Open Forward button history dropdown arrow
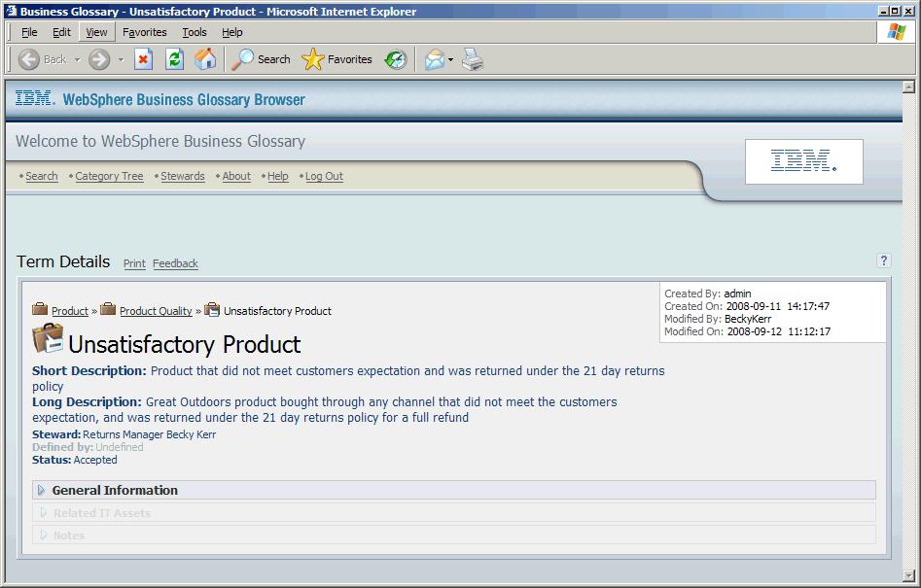Viewport: 921px width, 588px height. click(121, 59)
